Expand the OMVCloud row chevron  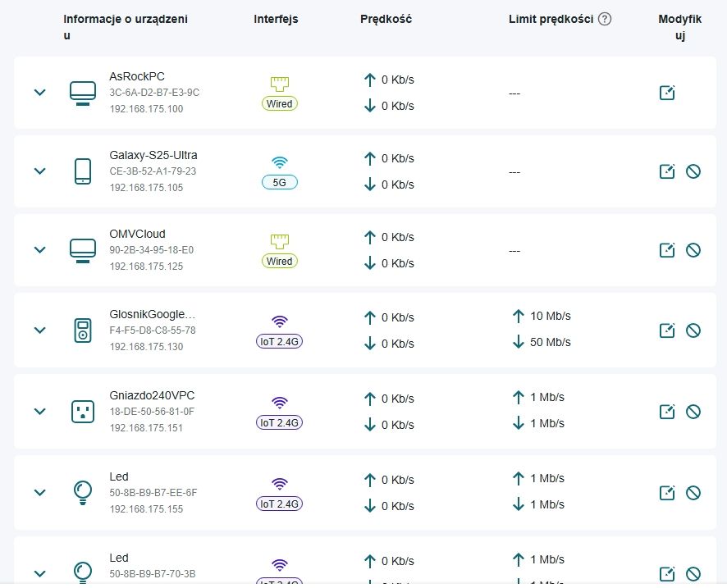pyautogui.click(x=39, y=250)
